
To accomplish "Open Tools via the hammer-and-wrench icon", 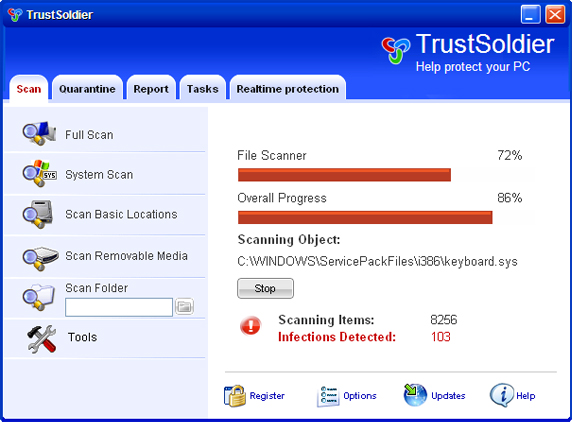I will [x=42, y=339].
